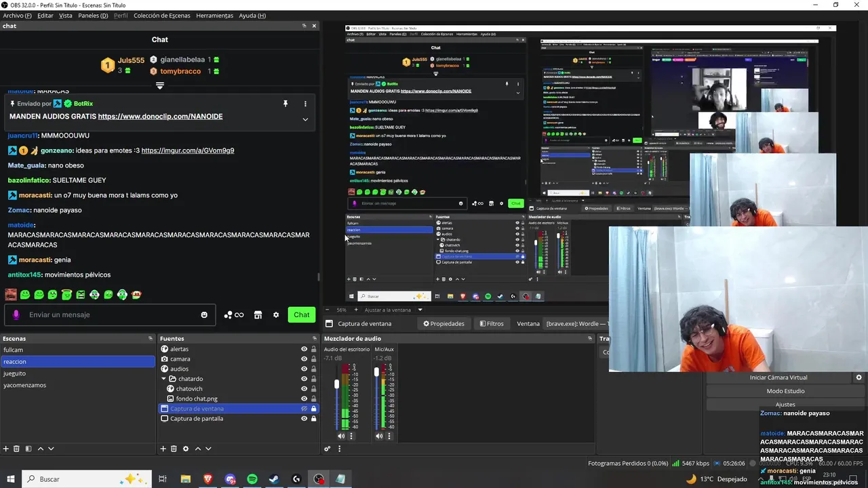Zoom in preview with plus icon
The height and width of the screenshot is (488, 868).
pos(356,310)
